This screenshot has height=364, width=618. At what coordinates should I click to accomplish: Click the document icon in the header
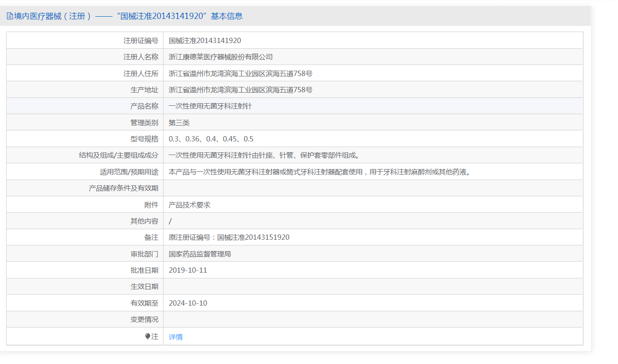coord(10,16)
